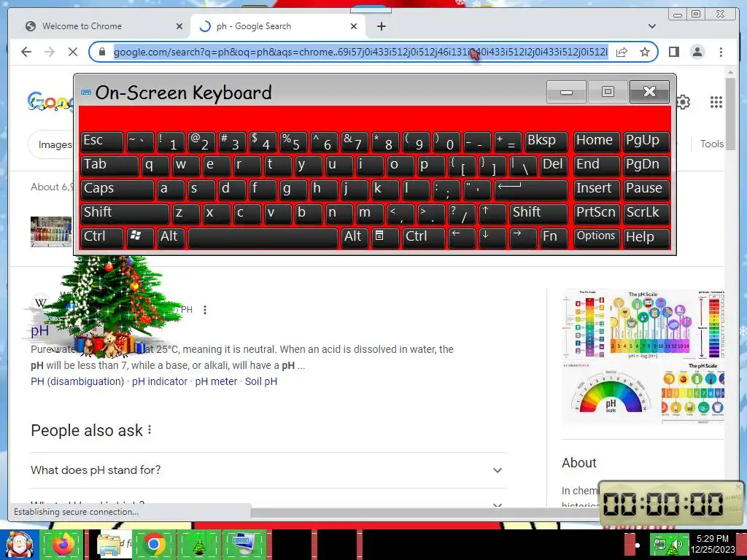The width and height of the screenshot is (747, 560).
Task: Click PrtScn key on On-Screen Keyboard
Action: 597,213
